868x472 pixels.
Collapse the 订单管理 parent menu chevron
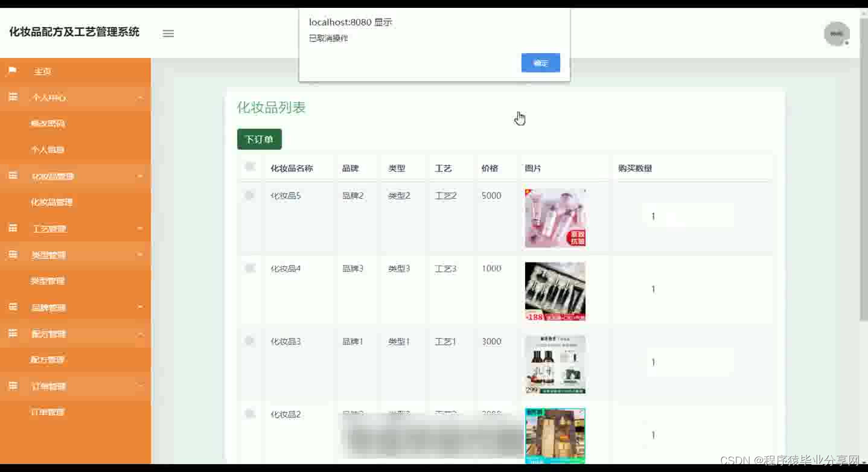[140, 386]
